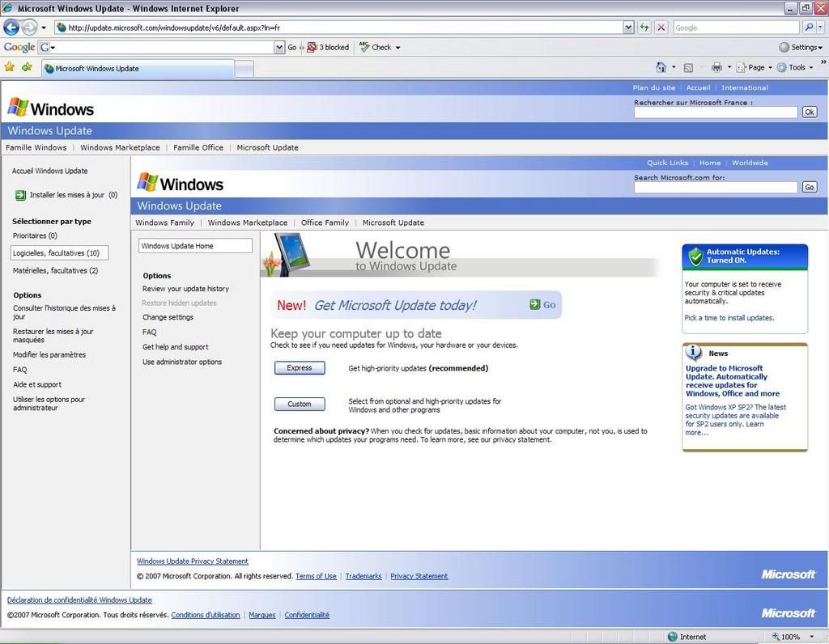
Task: Click the Custom update button
Action: [300, 404]
